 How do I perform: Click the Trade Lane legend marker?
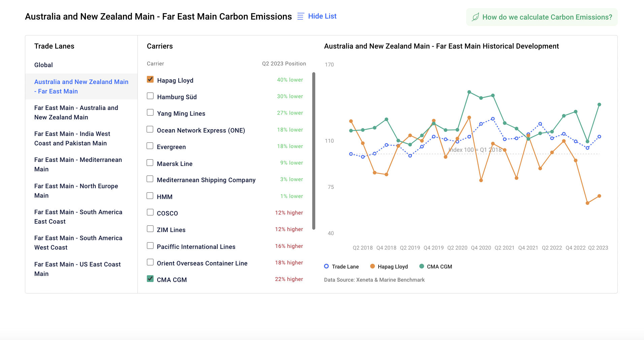pyautogui.click(x=326, y=266)
